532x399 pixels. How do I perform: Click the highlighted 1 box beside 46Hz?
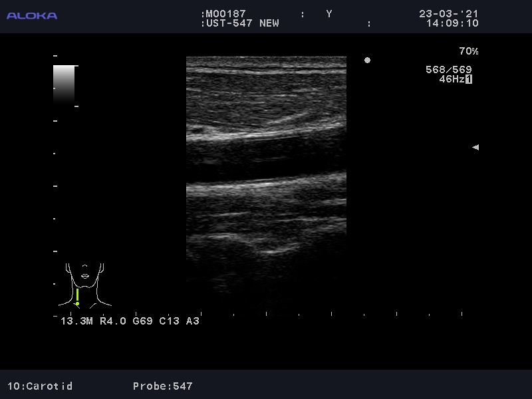click(x=469, y=79)
